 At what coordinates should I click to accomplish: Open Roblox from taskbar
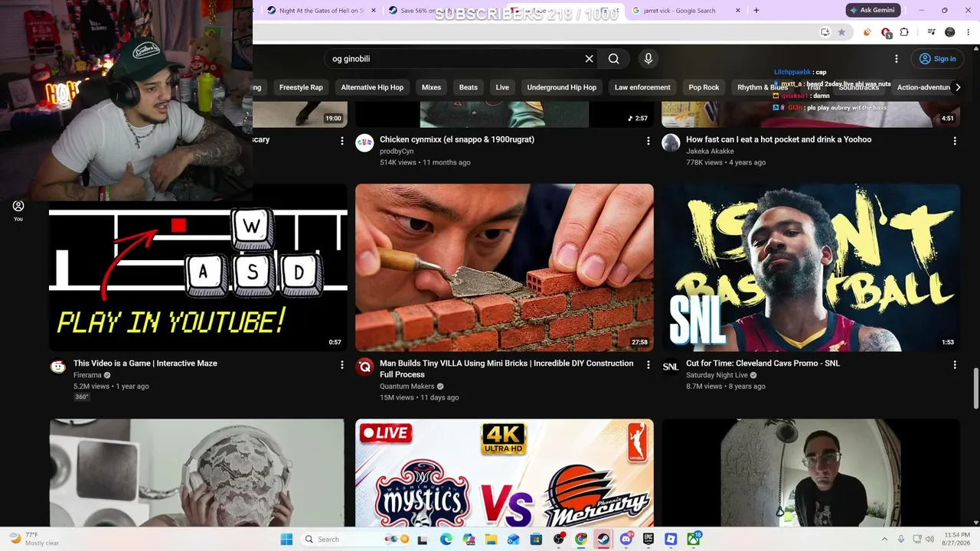pos(671,539)
